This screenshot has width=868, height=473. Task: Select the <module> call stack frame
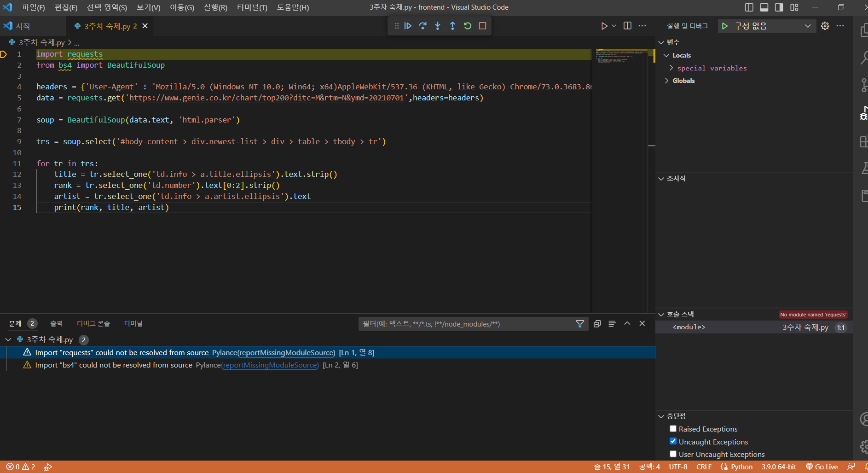754,327
